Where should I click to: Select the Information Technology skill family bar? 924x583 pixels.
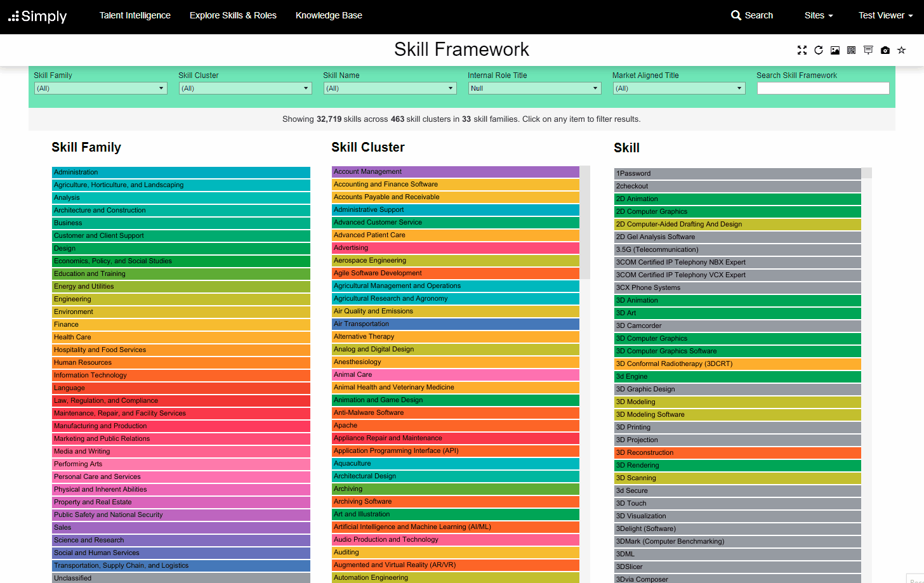pyautogui.click(x=181, y=375)
